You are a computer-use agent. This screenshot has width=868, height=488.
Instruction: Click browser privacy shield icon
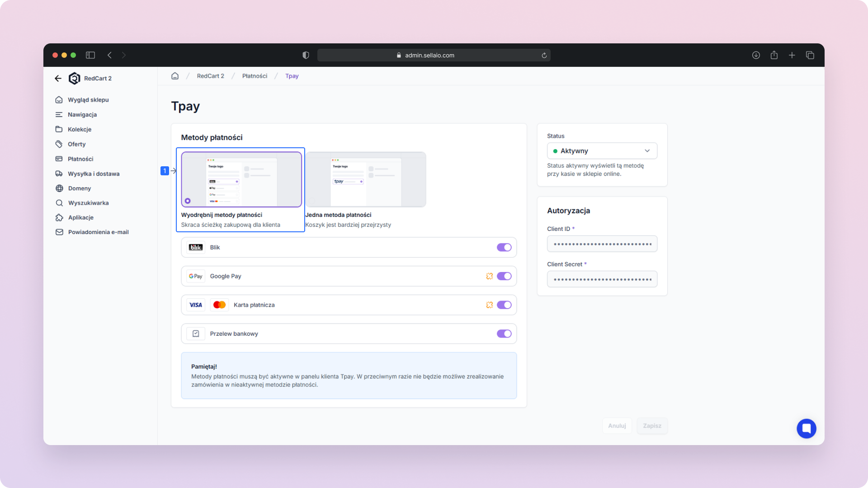[306, 55]
